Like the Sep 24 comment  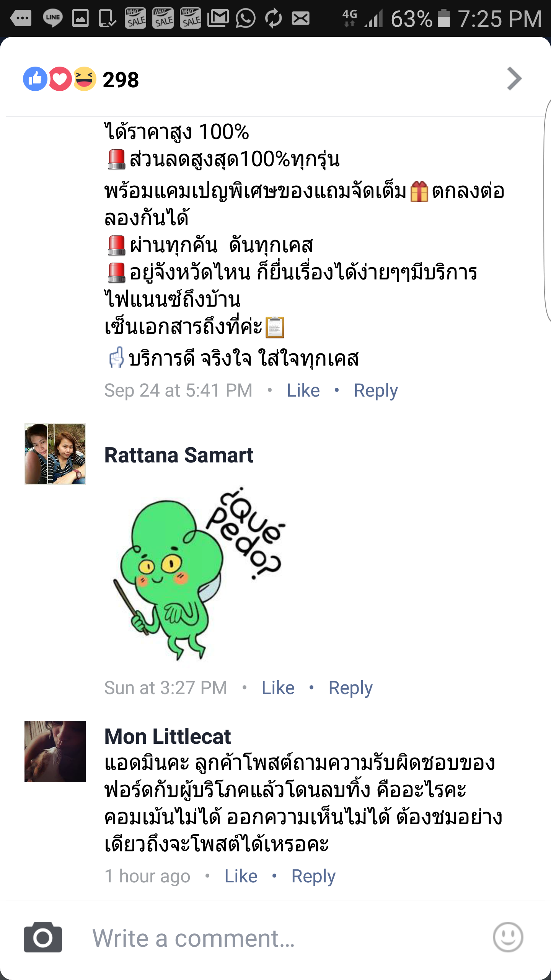(x=303, y=390)
